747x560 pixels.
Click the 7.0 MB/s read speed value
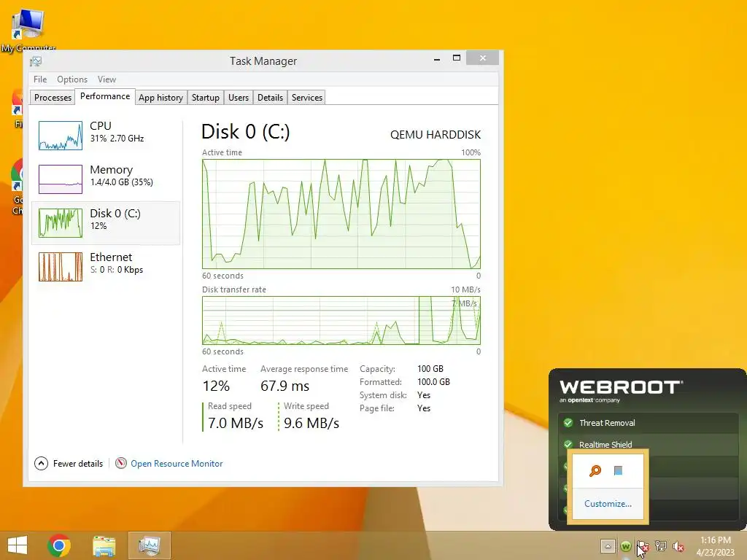pos(236,423)
